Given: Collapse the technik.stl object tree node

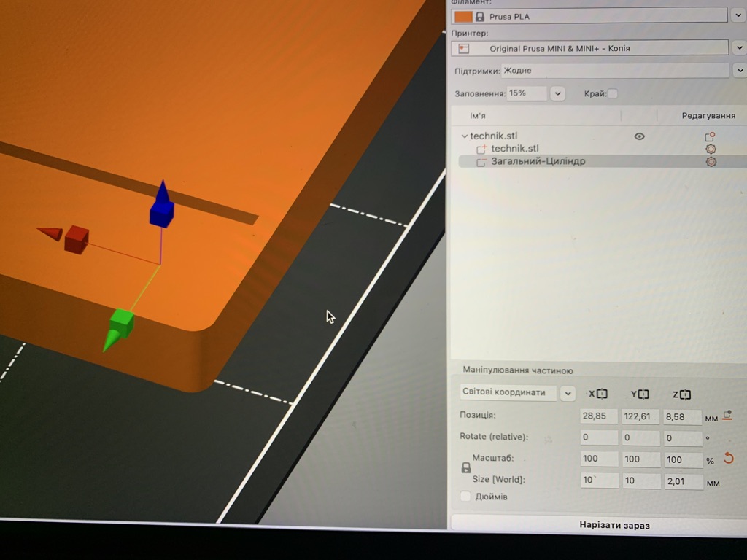Looking at the screenshot, I should (x=465, y=136).
